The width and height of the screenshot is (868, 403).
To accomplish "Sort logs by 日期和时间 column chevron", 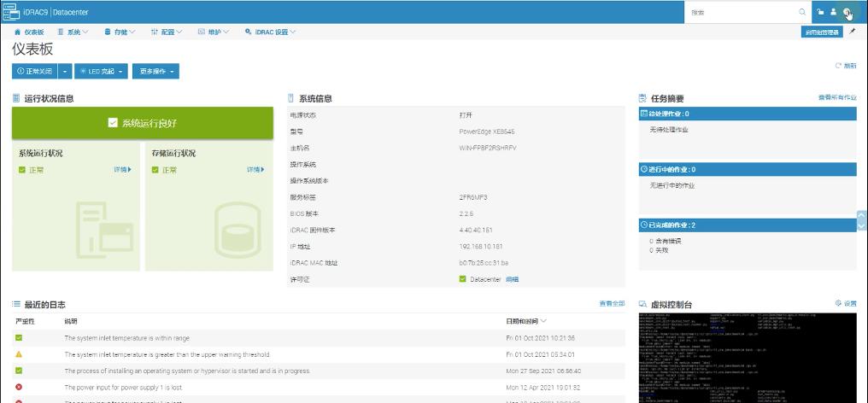I will coord(543,321).
